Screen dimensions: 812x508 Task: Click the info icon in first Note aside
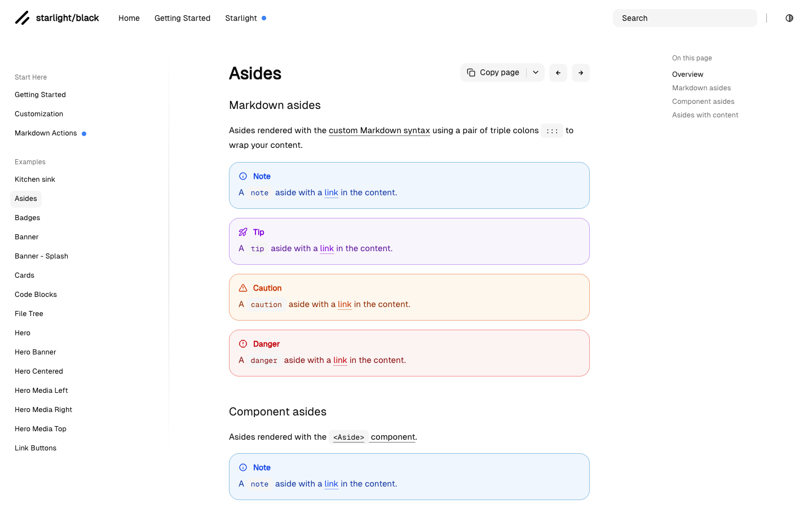pos(243,176)
